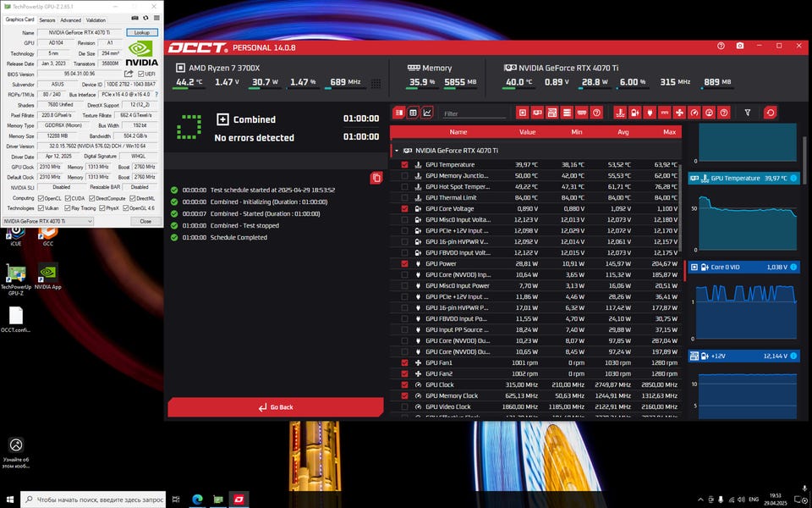Collapse the NVIDIA GeForce RTX 4070 Ti sensor group

[396, 151]
